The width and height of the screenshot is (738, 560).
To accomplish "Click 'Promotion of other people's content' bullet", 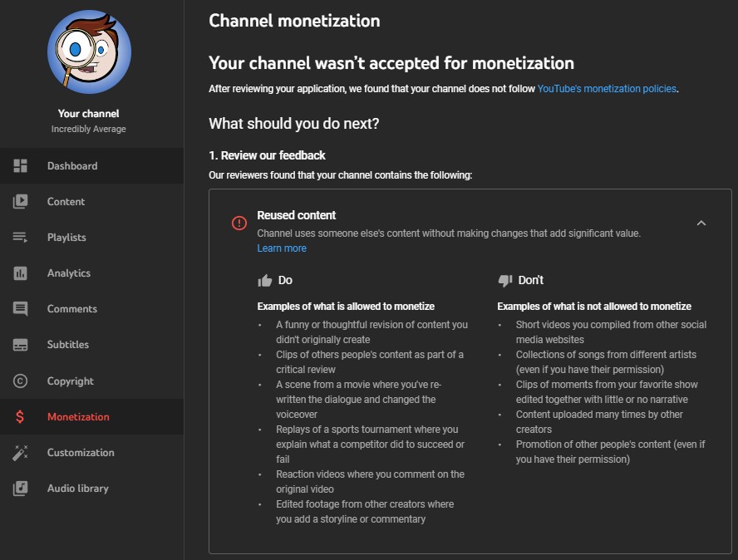I will click(611, 452).
